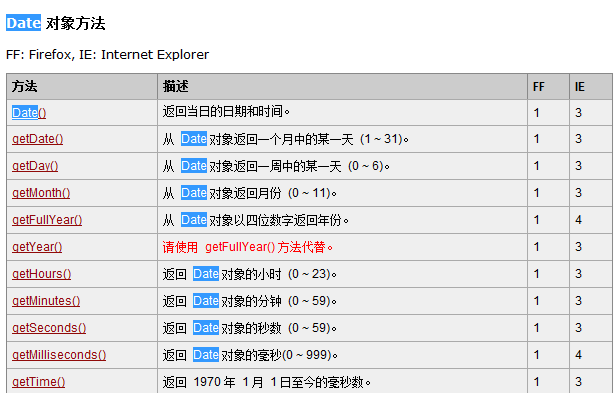Click the description mentioning (0 ~ 11)
This screenshot has height=393, width=616.
coord(250,193)
